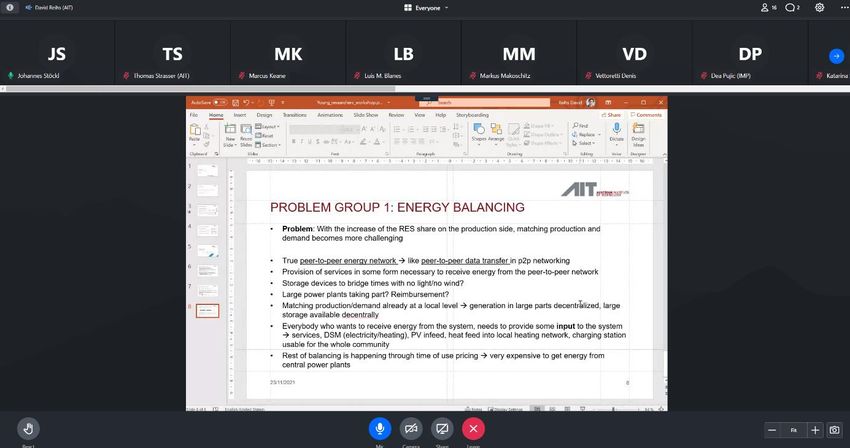Screen dimensions: 850x448
Task: Open the Shape Fill dropdown
Action: click(539, 126)
